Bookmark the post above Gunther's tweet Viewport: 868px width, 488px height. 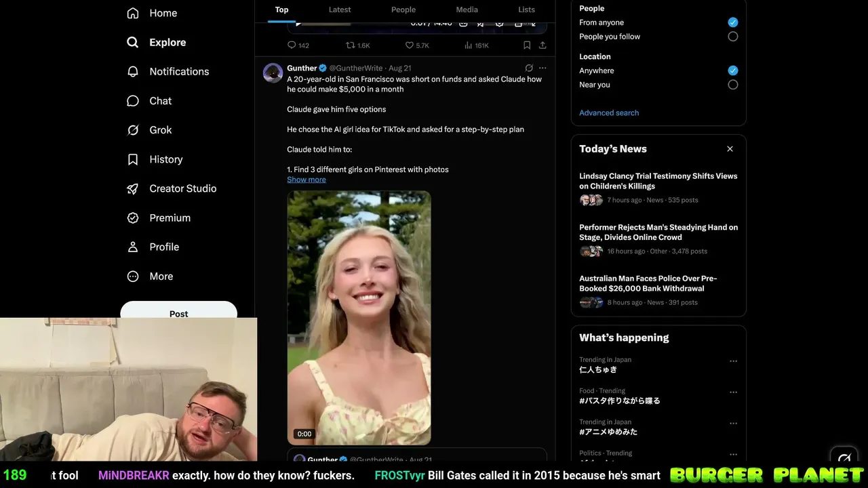pos(527,45)
